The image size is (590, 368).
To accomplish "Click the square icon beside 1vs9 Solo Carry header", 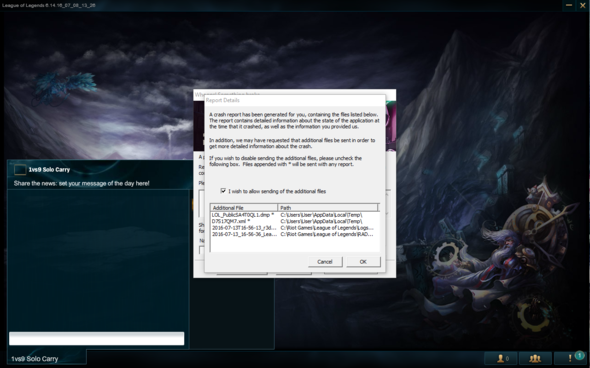I will click(x=20, y=170).
